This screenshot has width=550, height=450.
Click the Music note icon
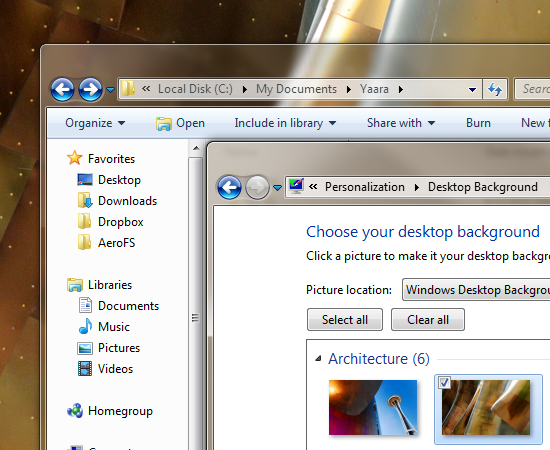(85, 326)
